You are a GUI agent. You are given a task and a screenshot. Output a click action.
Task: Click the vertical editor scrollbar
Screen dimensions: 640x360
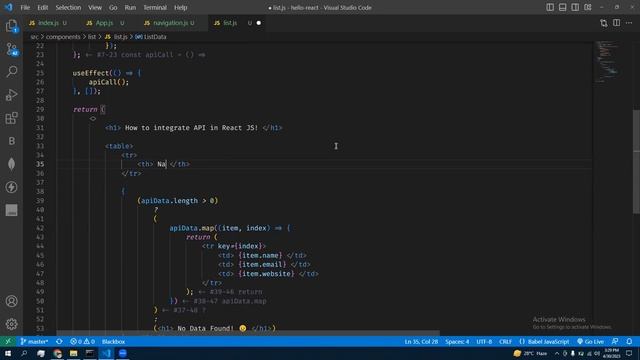(636, 161)
